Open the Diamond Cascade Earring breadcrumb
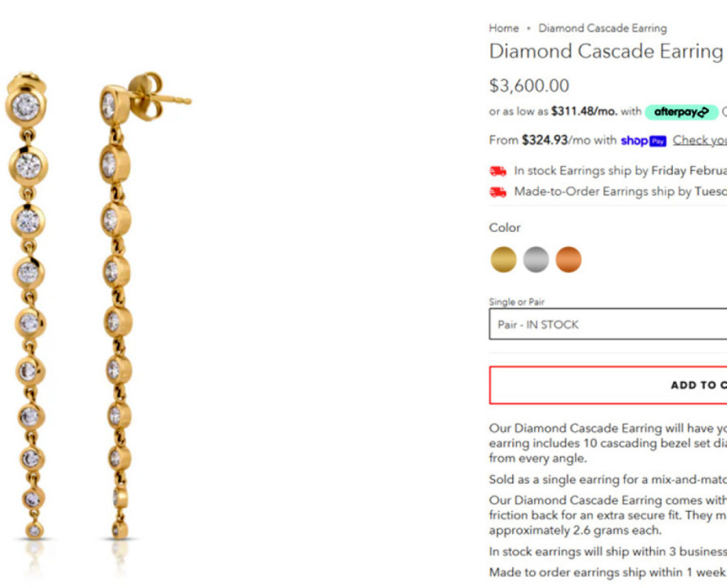727x588 pixels. pyautogui.click(x=603, y=28)
